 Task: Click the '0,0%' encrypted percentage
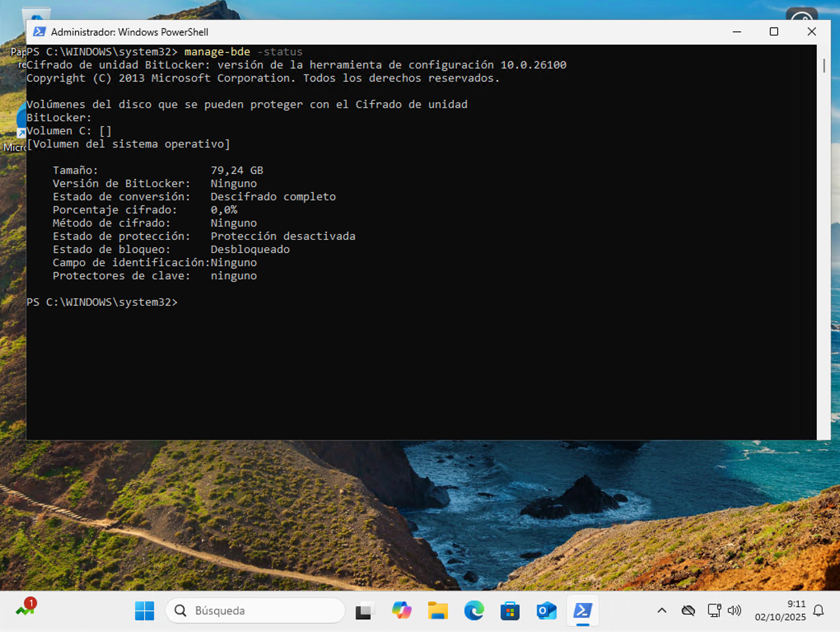(x=224, y=210)
